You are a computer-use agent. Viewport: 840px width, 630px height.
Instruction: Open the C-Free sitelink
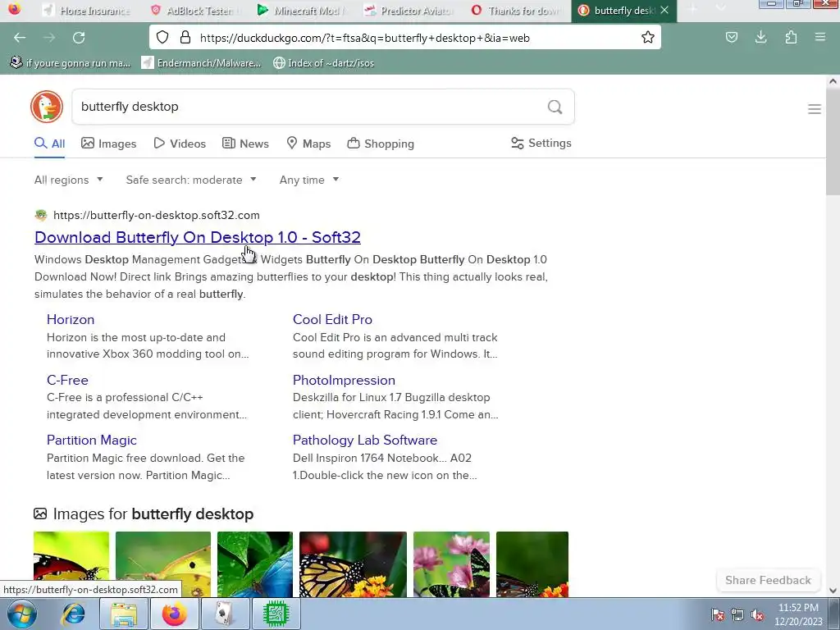click(x=67, y=380)
